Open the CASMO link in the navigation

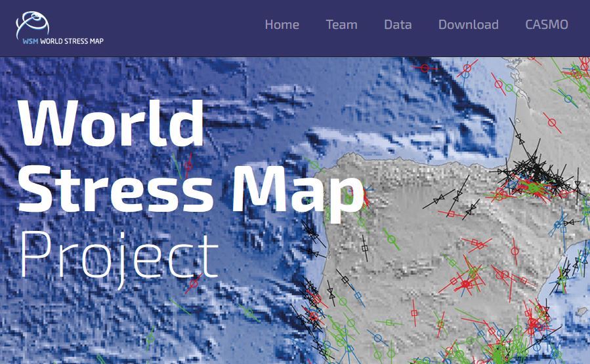coord(546,25)
